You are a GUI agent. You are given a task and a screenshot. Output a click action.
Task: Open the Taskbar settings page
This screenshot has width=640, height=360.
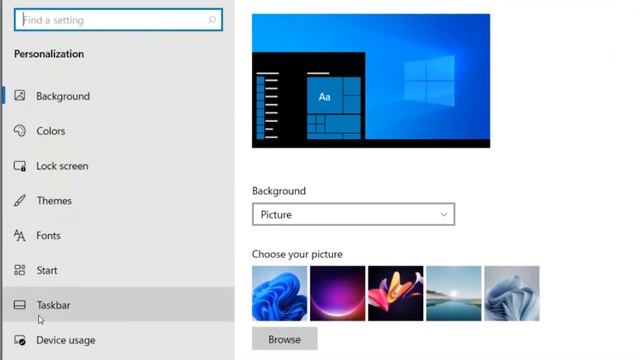click(118, 304)
